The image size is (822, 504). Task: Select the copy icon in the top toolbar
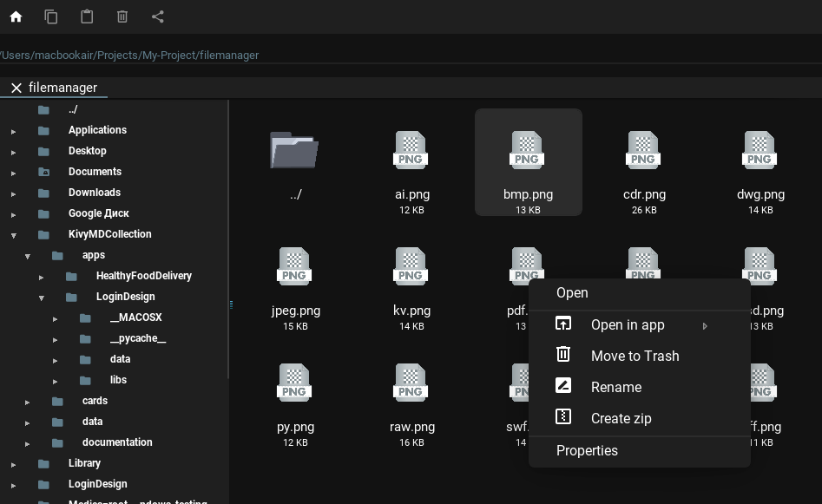click(x=51, y=16)
